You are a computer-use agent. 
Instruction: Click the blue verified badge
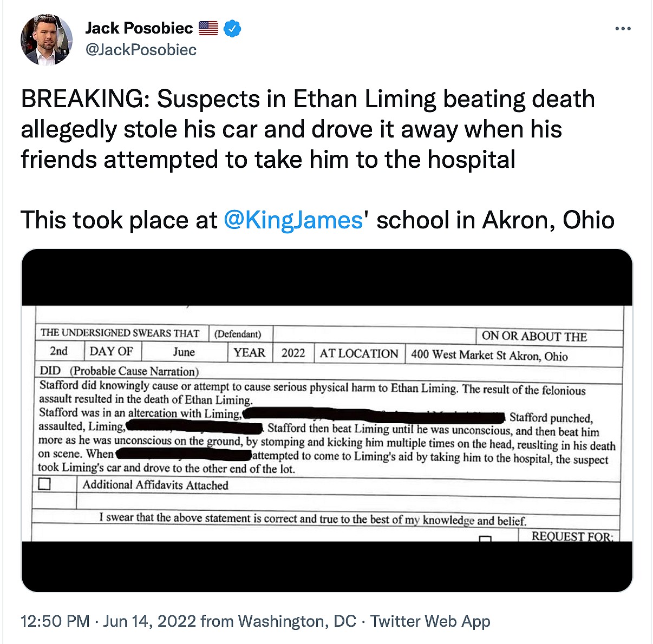(232, 28)
